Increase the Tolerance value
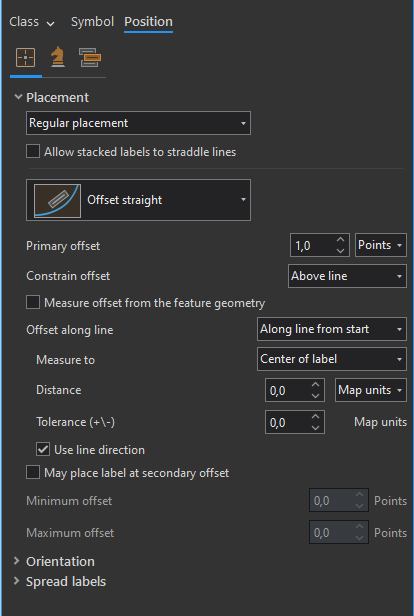The width and height of the screenshot is (414, 616). click(x=315, y=417)
